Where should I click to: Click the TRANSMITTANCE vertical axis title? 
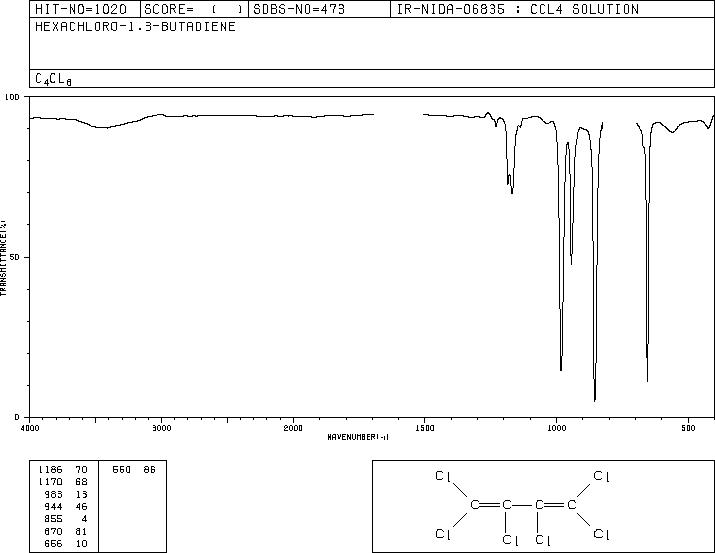tap(3, 258)
